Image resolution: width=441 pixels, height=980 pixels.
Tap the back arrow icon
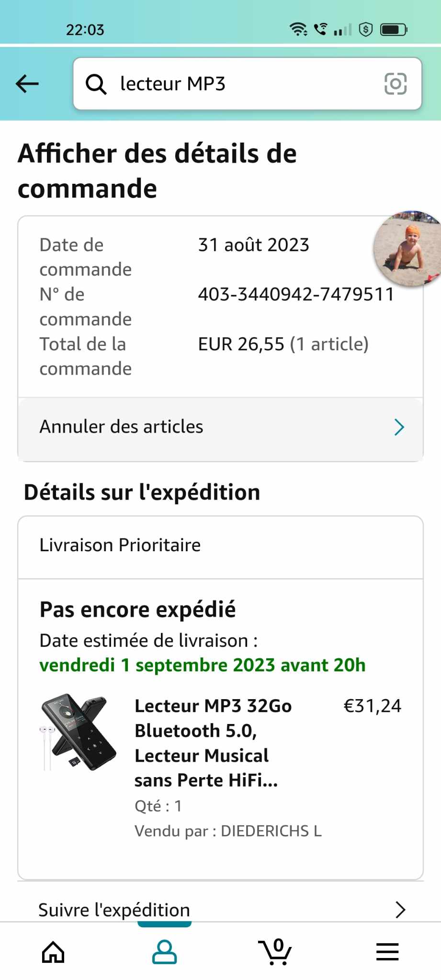(x=27, y=84)
